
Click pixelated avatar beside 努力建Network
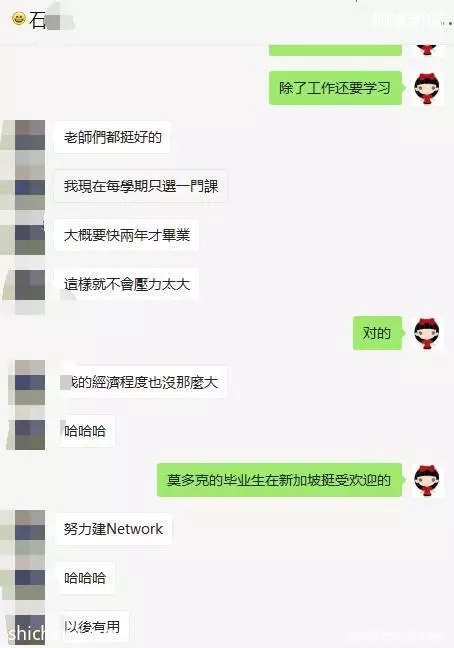(30, 525)
